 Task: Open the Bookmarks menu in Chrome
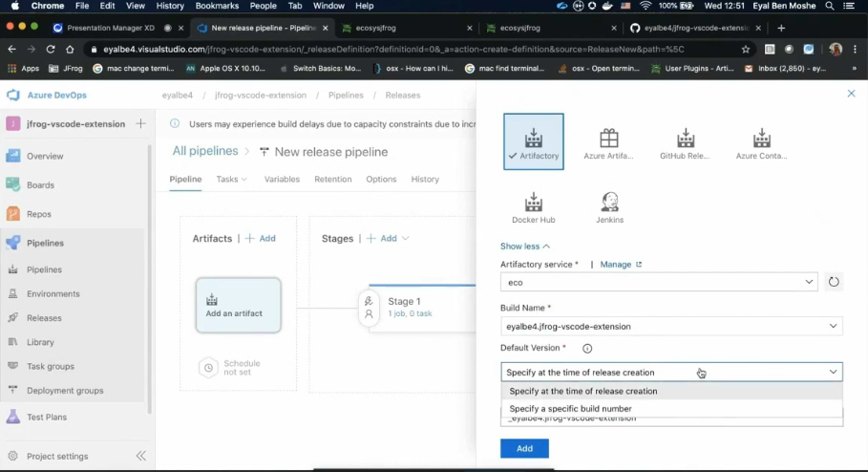tap(217, 6)
